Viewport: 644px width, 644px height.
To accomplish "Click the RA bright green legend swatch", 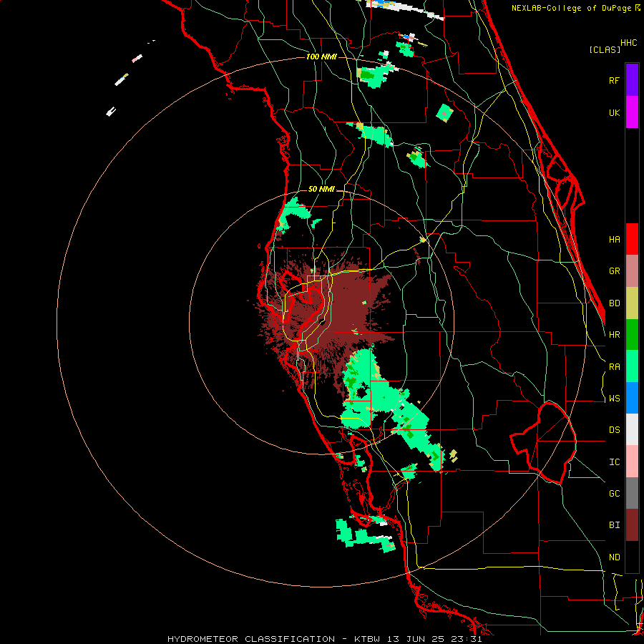I will click(x=632, y=366).
